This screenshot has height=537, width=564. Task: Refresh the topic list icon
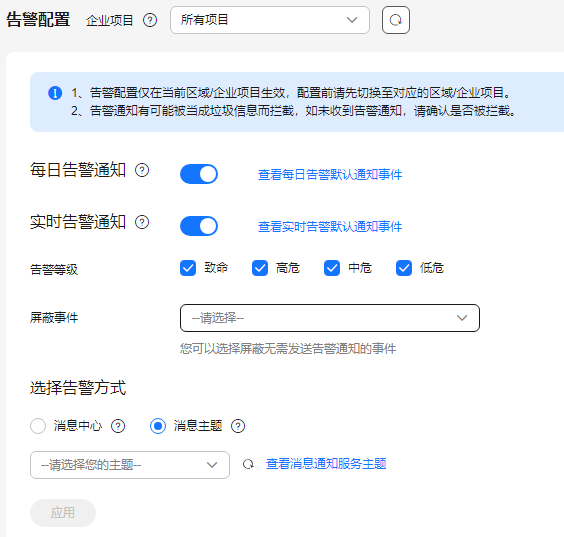(x=248, y=464)
